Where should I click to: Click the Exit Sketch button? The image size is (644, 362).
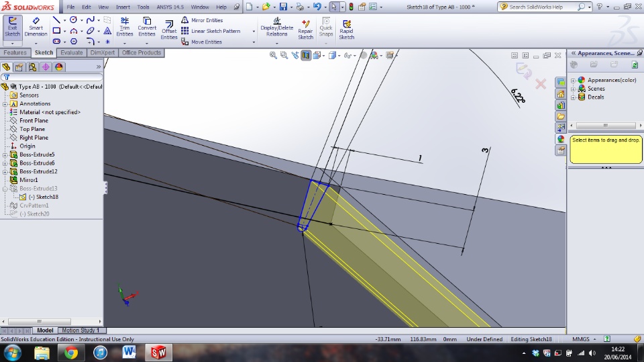[x=12, y=27]
